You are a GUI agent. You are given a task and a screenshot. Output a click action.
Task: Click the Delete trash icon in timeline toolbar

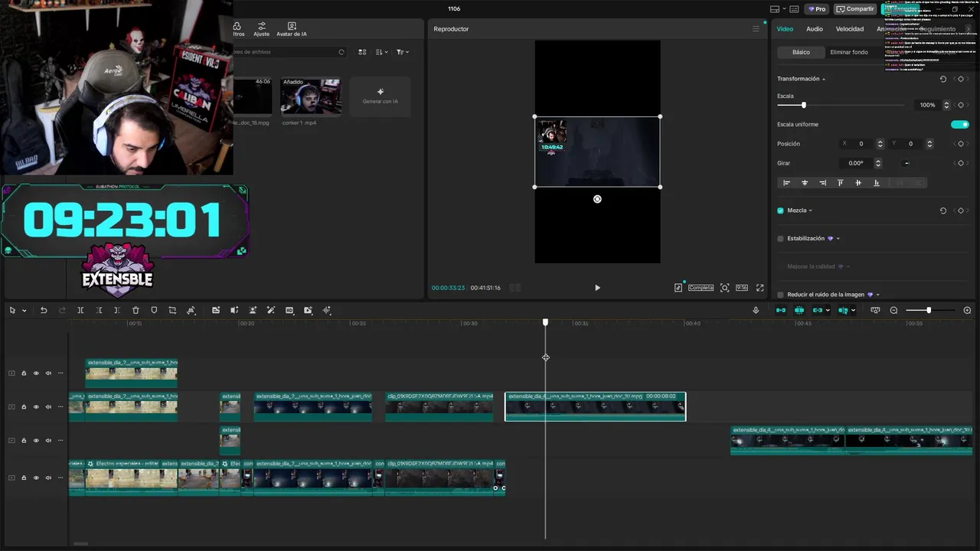136,310
